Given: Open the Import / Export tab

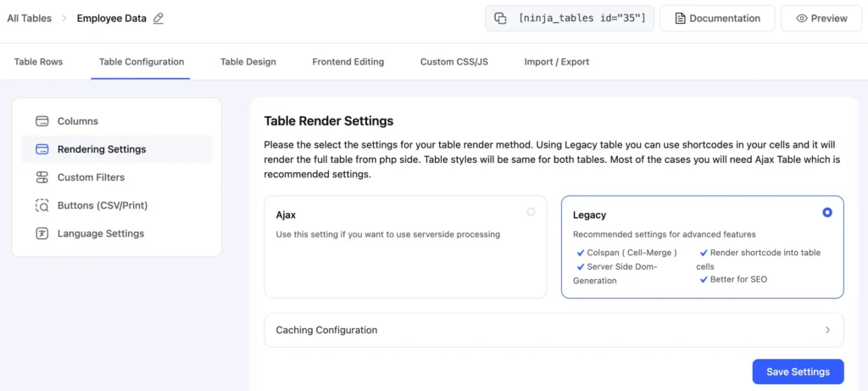Looking at the screenshot, I should pyautogui.click(x=556, y=62).
